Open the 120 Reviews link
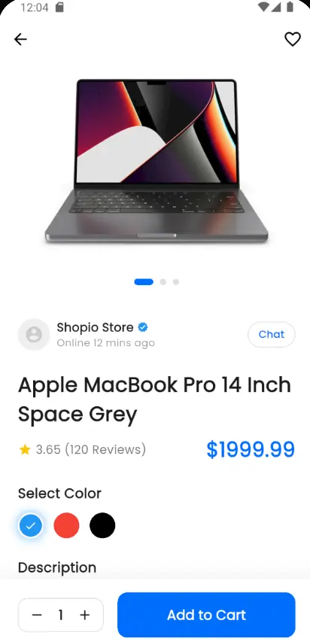 pos(105,450)
